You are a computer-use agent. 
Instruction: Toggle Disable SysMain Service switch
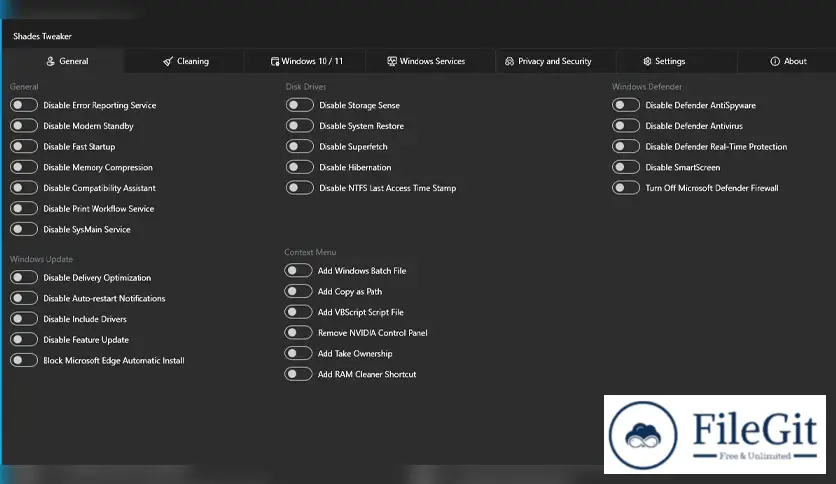coord(24,229)
